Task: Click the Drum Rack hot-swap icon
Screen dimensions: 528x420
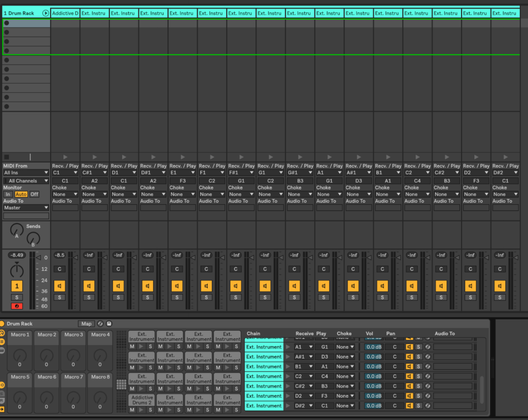Action: [x=100, y=324]
